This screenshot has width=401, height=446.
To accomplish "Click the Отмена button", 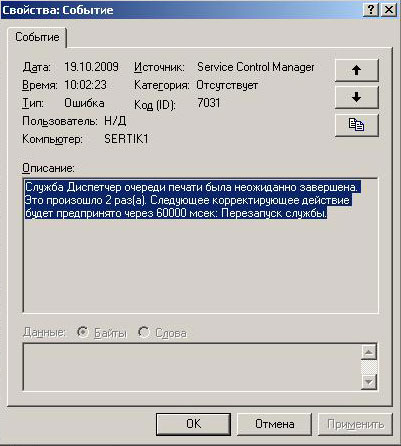I will pyautogui.click(x=274, y=424).
